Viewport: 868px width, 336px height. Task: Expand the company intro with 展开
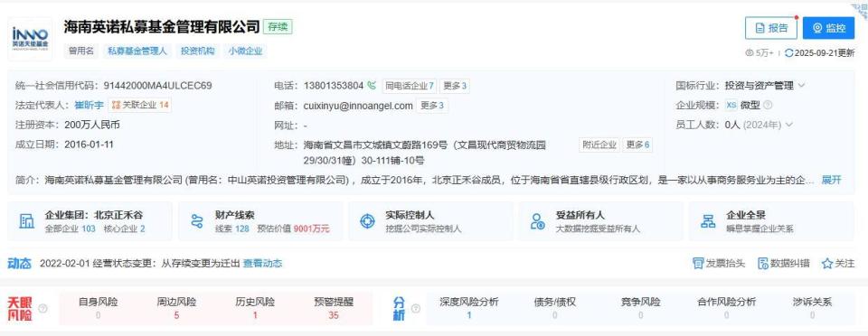point(831,180)
